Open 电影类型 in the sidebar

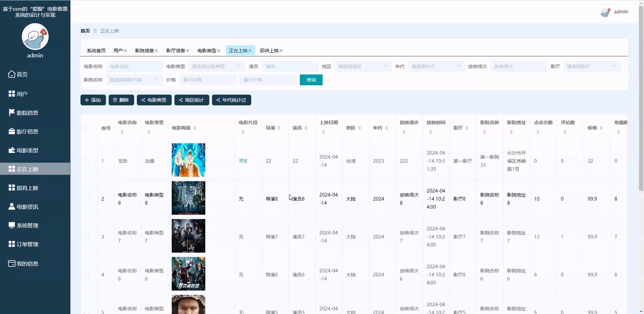[35, 150]
